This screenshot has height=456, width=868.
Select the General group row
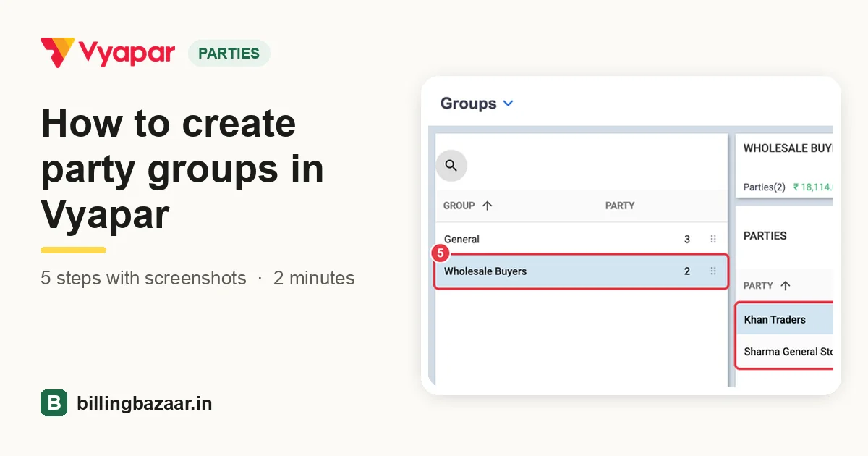[x=581, y=239]
